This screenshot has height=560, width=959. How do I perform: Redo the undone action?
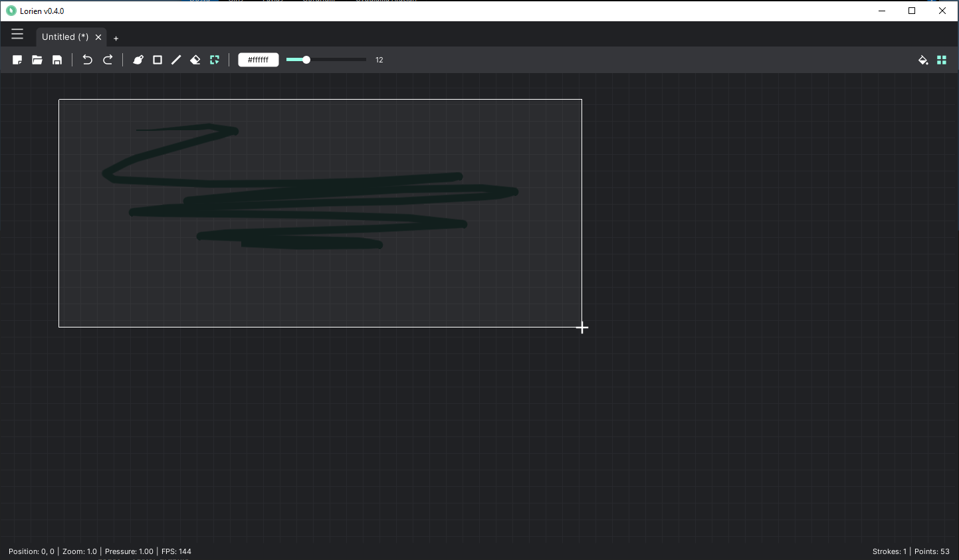(107, 59)
